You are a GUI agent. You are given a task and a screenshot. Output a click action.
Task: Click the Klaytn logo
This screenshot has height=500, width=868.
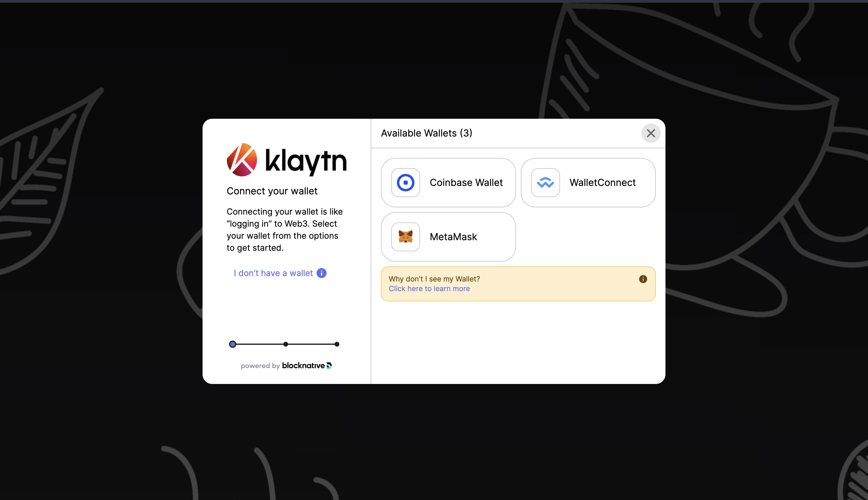(286, 160)
